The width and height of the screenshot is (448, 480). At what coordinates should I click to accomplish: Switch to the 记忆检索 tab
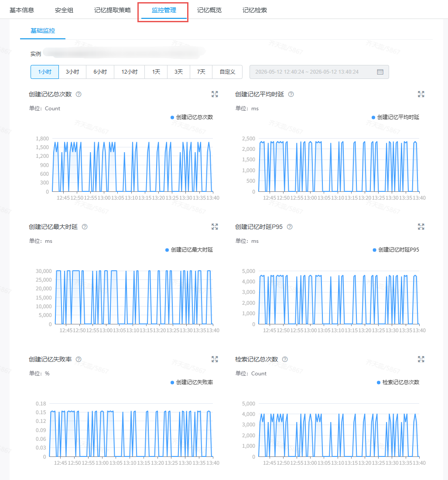tap(254, 10)
